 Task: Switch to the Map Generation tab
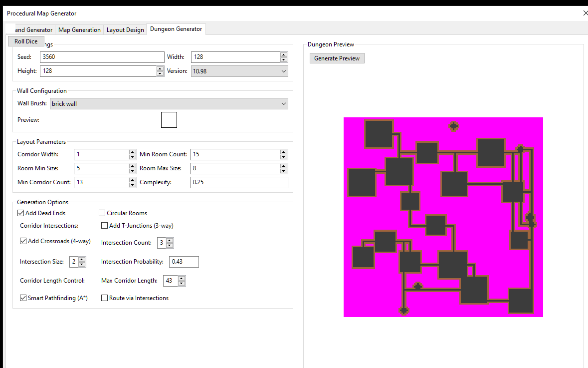click(79, 30)
